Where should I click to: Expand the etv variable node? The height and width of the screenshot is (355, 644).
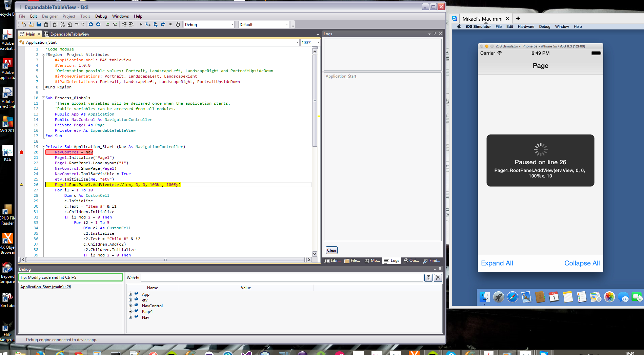tap(130, 300)
